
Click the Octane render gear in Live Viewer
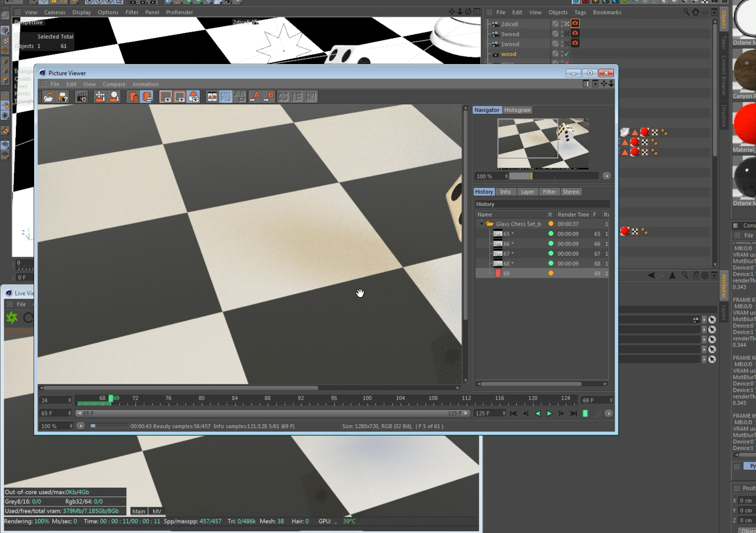[x=12, y=318]
